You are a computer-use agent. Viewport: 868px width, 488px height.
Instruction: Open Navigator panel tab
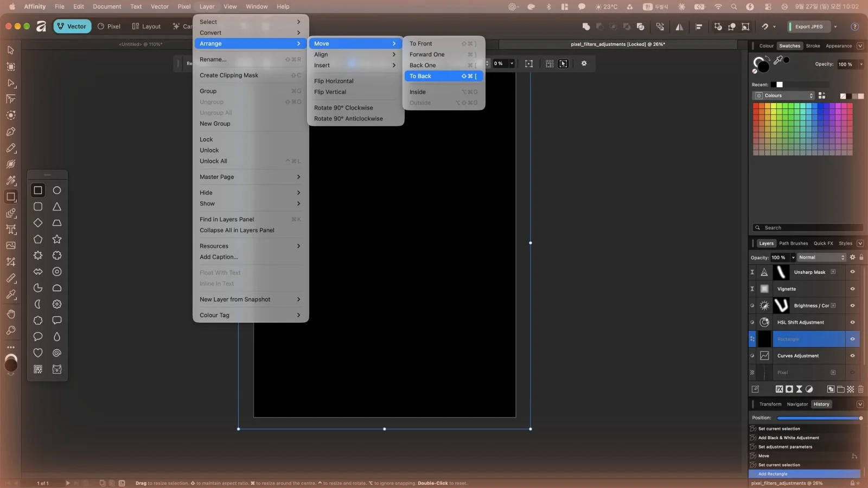coord(797,404)
